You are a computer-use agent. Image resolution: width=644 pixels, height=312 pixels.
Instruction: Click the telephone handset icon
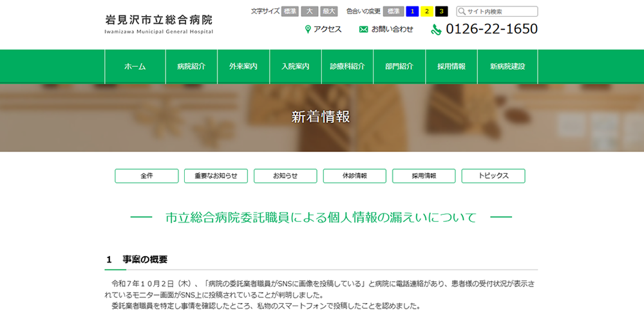click(x=436, y=30)
